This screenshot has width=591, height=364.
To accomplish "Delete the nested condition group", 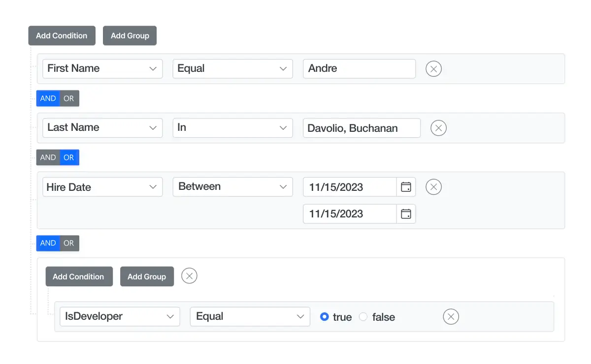I will [189, 276].
